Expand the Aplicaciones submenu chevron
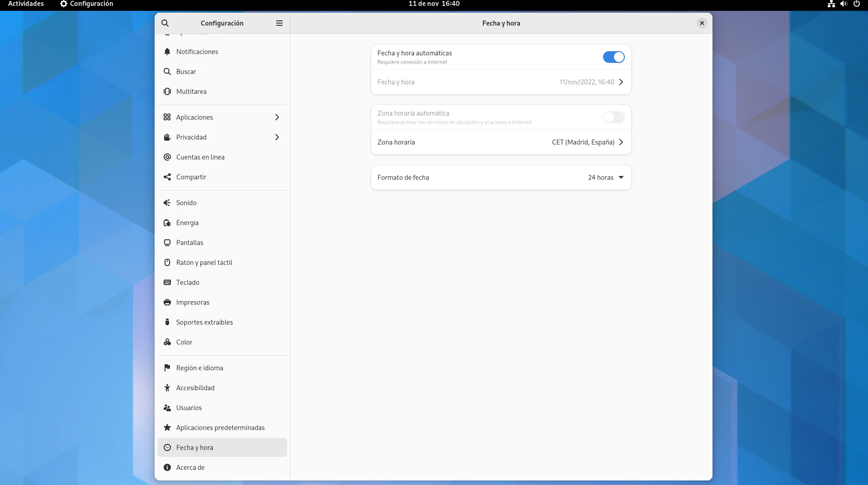868x485 pixels. (277, 117)
